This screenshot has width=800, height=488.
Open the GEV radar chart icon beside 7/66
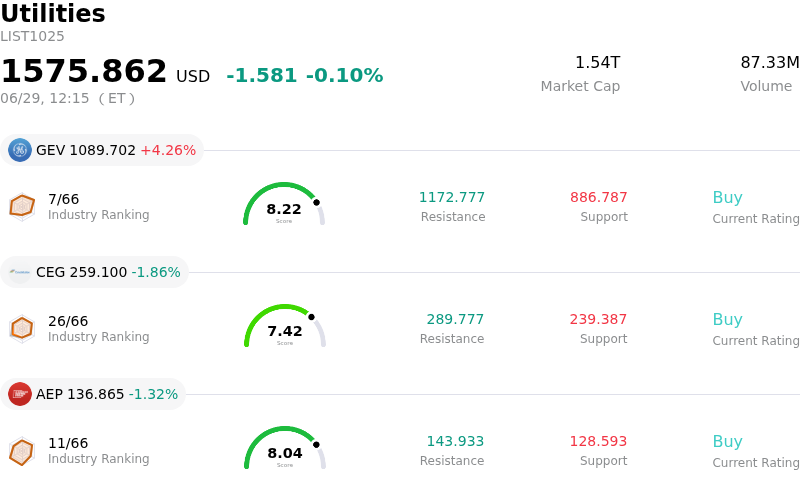point(22,207)
